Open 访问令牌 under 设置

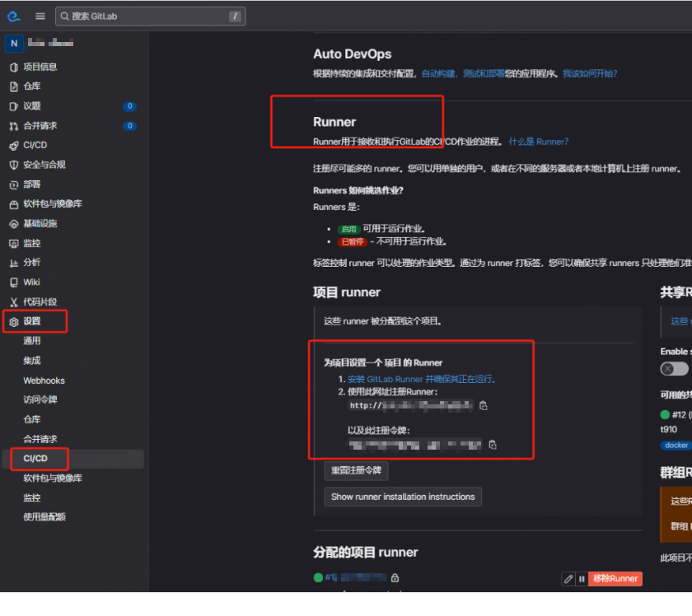point(40,399)
